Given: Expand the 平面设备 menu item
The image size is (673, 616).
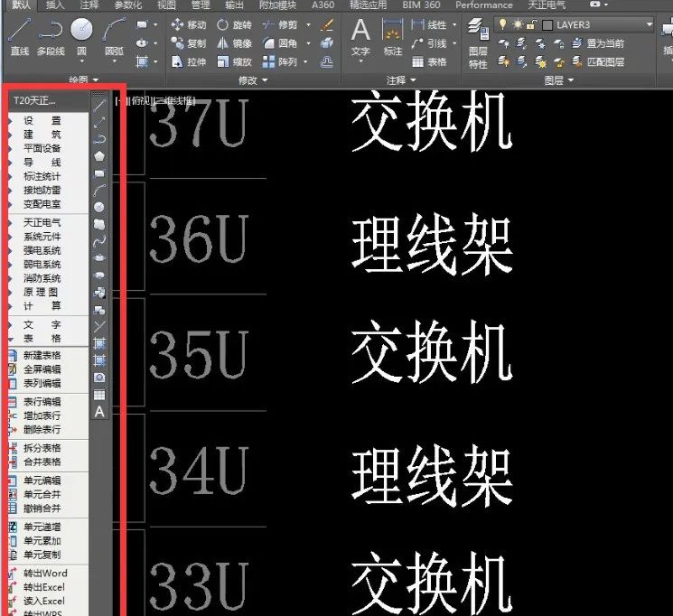Looking at the screenshot, I should click(x=42, y=148).
